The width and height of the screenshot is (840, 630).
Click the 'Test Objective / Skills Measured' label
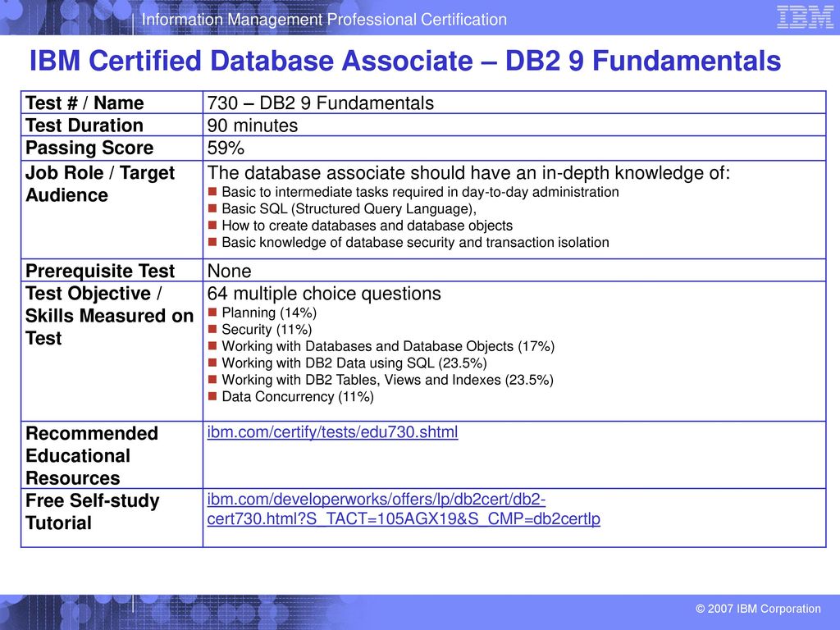pyautogui.click(x=109, y=316)
